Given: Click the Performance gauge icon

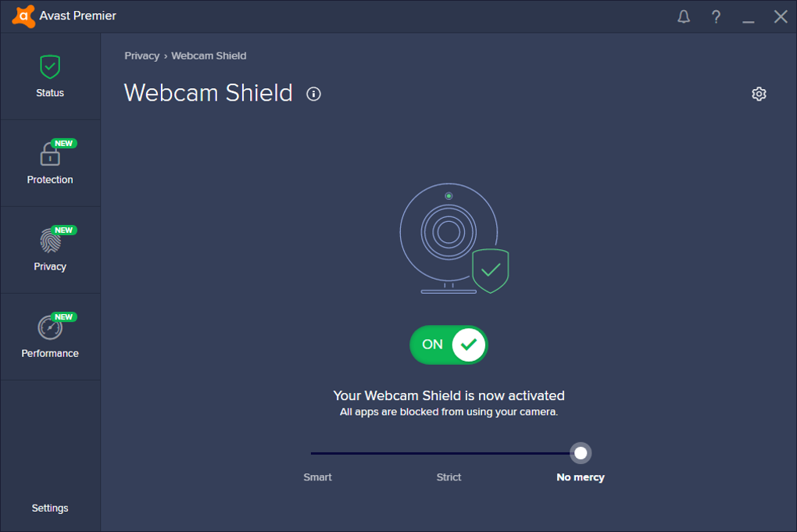Looking at the screenshot, I should coord(50,328).
